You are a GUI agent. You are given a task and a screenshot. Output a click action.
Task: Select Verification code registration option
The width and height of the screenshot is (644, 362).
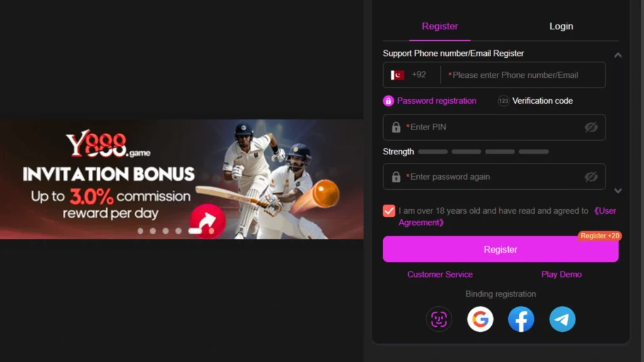pos(535,101)
